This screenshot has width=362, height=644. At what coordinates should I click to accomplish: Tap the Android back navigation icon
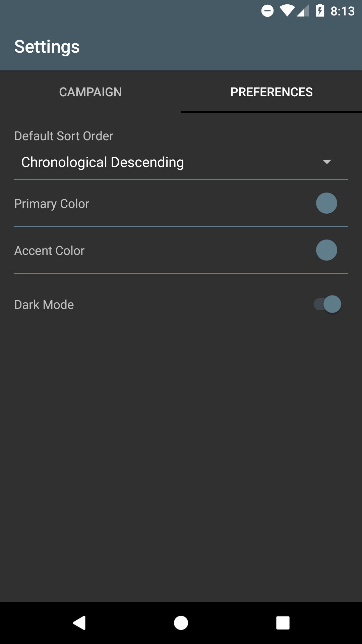[79, 623]
